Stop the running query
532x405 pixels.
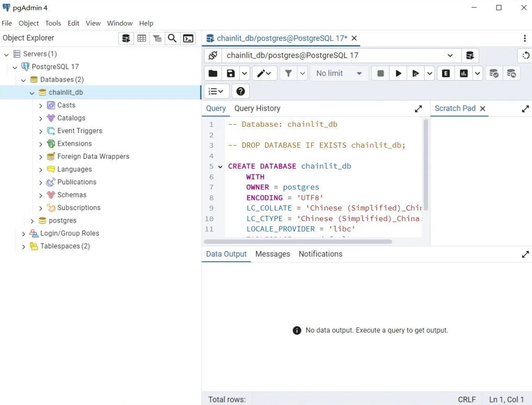pos(381,73)
